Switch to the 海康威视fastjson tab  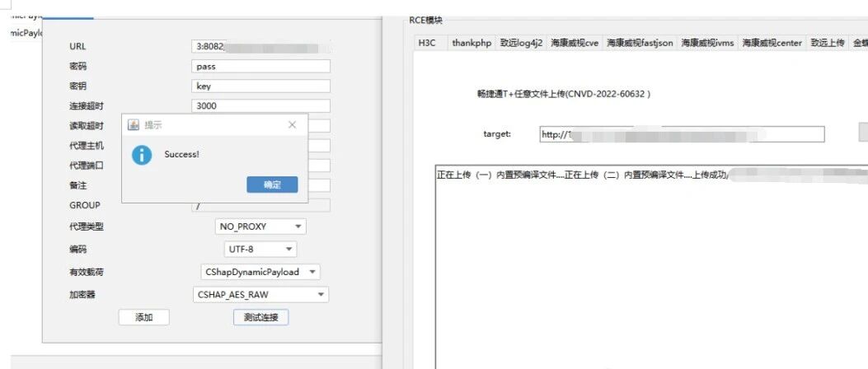[640, 43]
